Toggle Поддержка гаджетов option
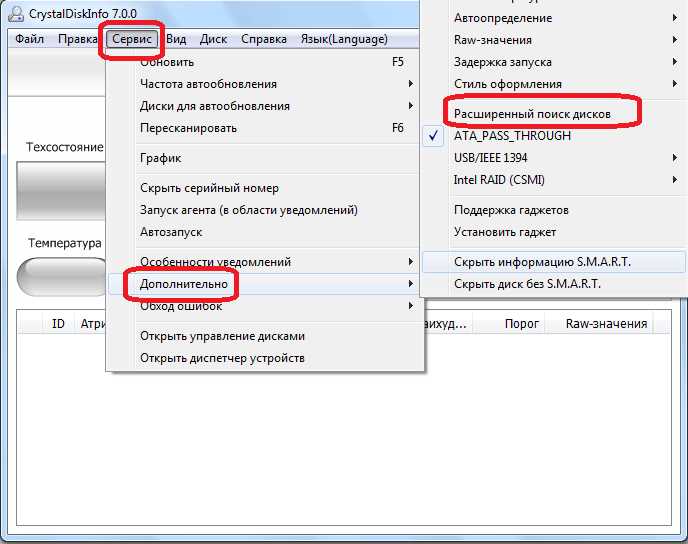The image size is (688, 544). [x=554, y=210]
